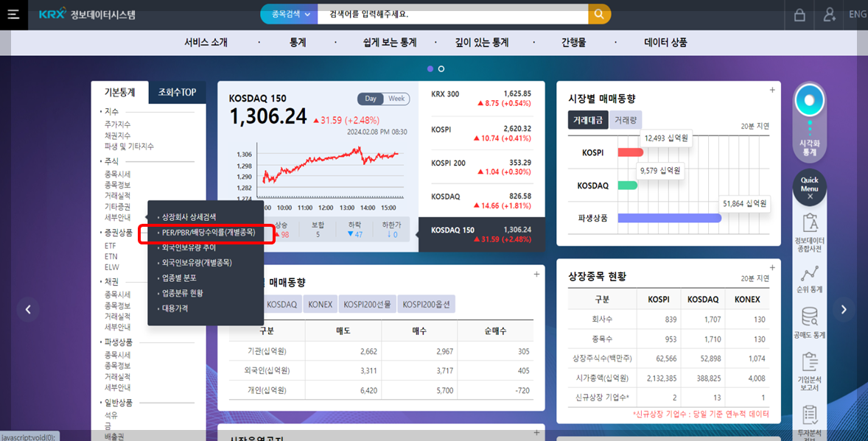Image resolution: width=868 pixels, height=441 pixels.
Task: Switch to the 조회수TOP tab
Action: [x=177, y=93]
